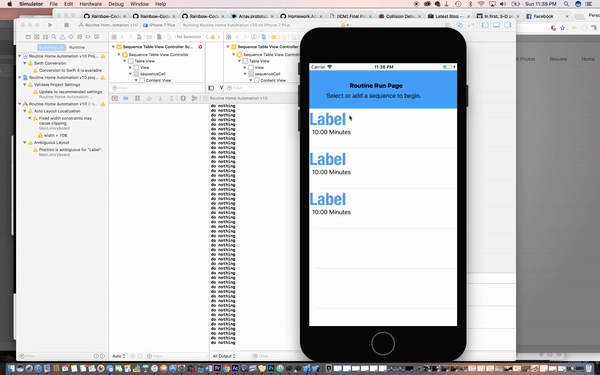Switch to the Facebook browser tab
Image resolution: width=600 pixels, height=375 pixels.
click(548, 16)
